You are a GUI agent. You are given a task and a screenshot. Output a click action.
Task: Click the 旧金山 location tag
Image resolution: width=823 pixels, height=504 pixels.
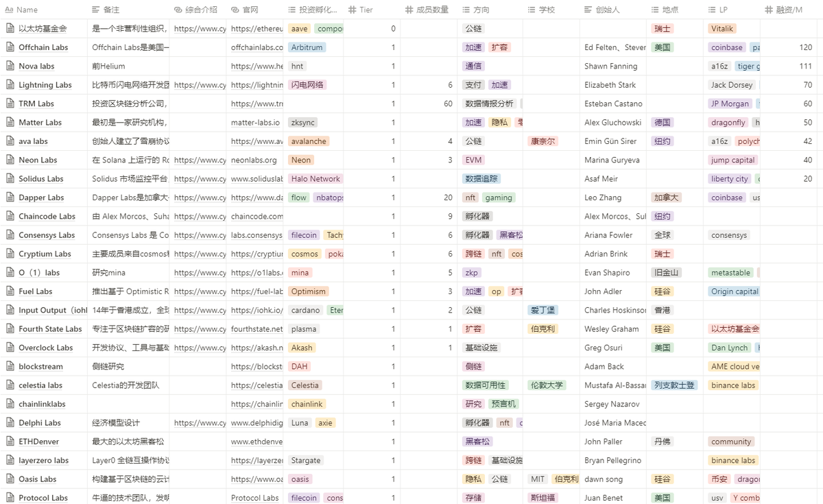666,272
